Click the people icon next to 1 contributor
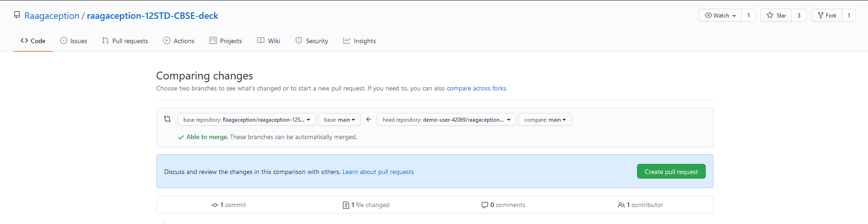 click(621, 205)
